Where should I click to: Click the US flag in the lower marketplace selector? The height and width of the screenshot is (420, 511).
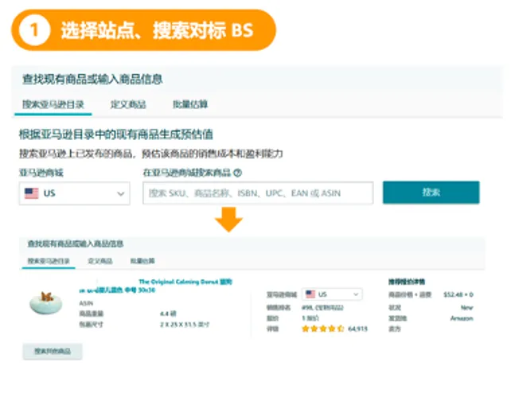click(310, 294)
